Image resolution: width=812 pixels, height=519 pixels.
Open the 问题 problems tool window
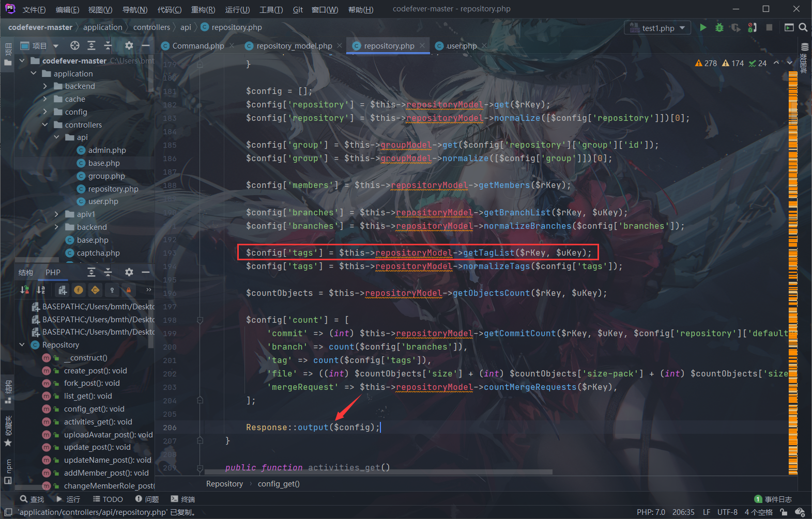point(147,499)
